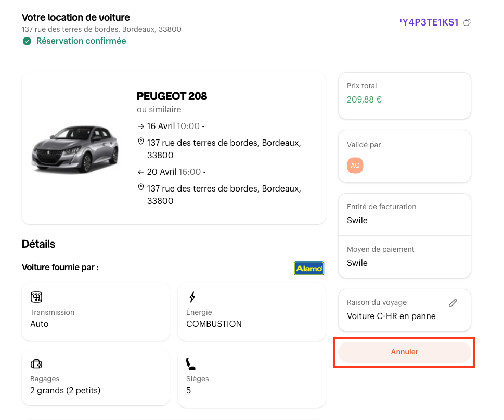The height and width of the screenshot is (420, 504).
Task: Edit the trip reason pencil icon
Action: pyautogui.click(x=453, y=303)
